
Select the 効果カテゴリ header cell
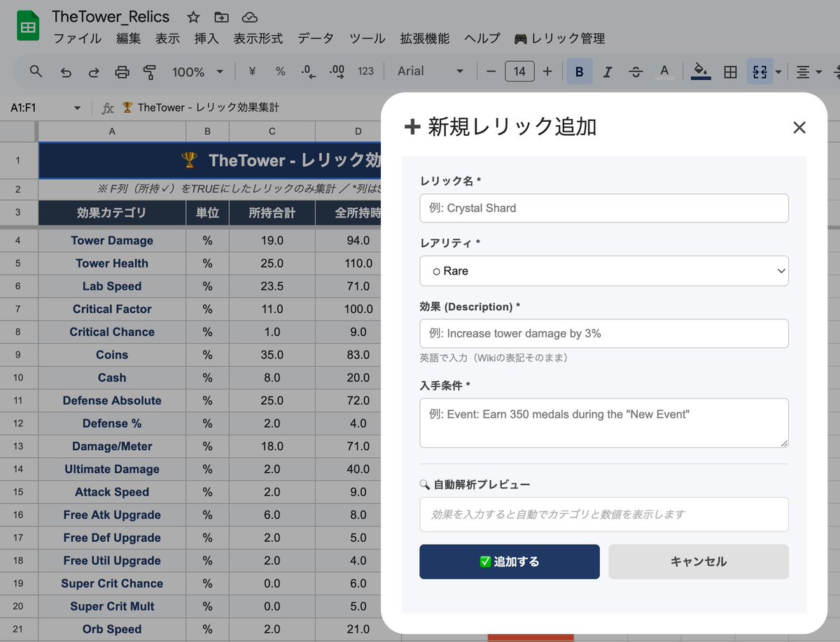[x=112, y=213]
